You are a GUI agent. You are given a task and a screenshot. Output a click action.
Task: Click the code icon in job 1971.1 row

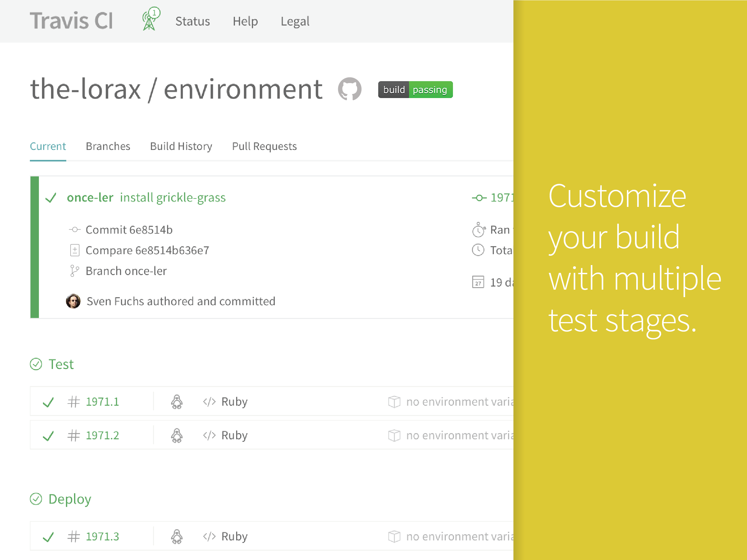point(209,402)
